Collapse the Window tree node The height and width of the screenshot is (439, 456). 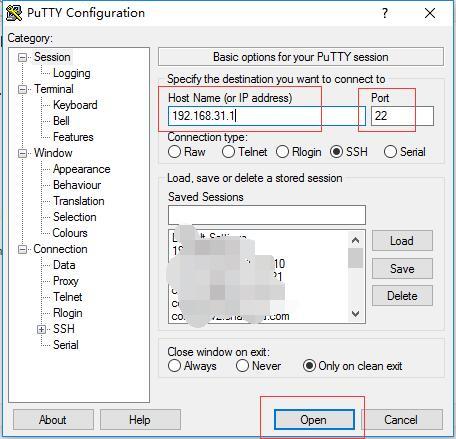(22, 153)
